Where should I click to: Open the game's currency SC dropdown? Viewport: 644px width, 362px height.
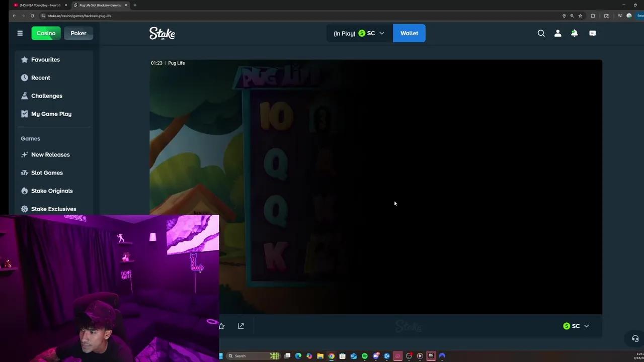coord(576,326)
